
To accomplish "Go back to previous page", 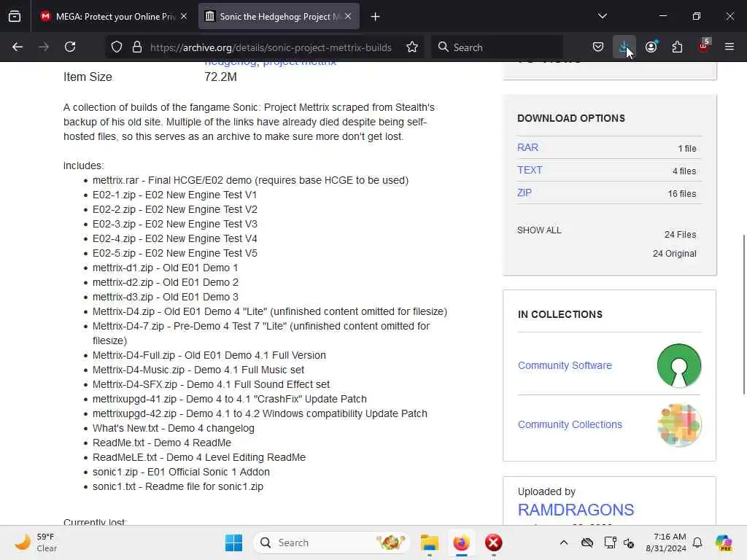I will pyautogui.click(x=18, y=47).
